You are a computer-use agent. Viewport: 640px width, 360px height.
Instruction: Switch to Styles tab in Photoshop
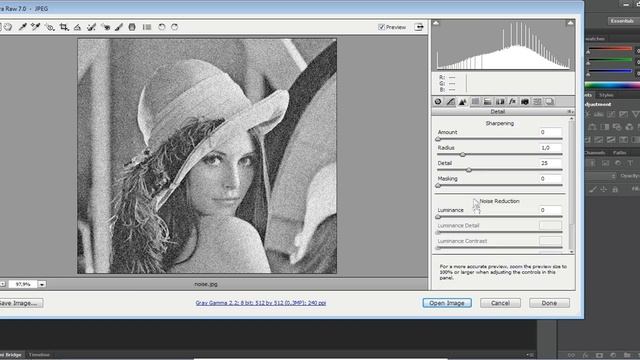607,95
